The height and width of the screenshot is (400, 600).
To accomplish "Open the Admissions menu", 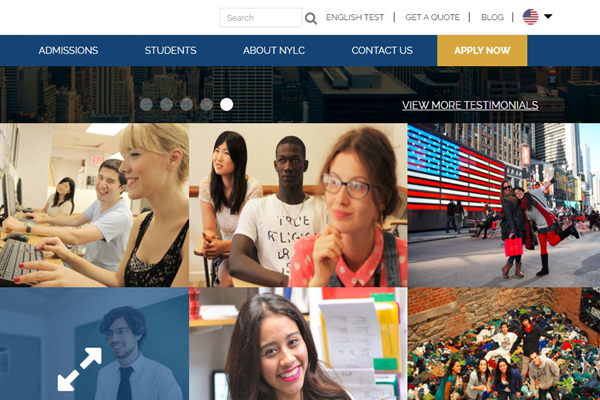I will pos(68,51).
